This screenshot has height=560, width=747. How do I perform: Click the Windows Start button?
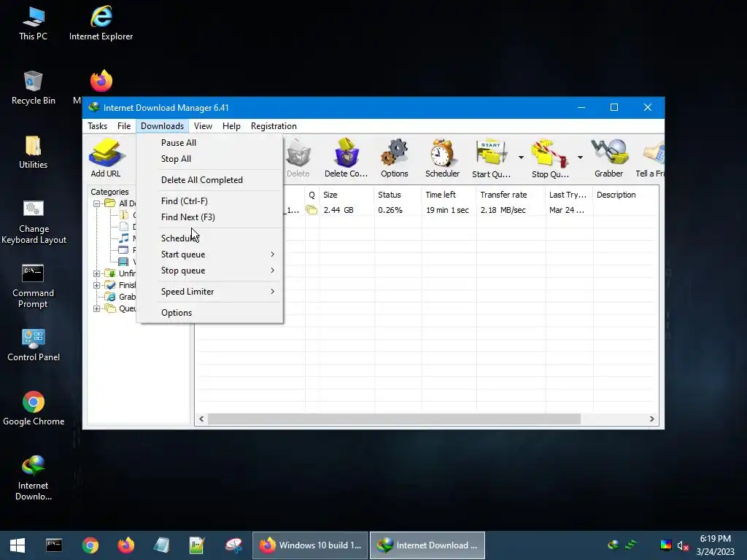pos(18,545)
